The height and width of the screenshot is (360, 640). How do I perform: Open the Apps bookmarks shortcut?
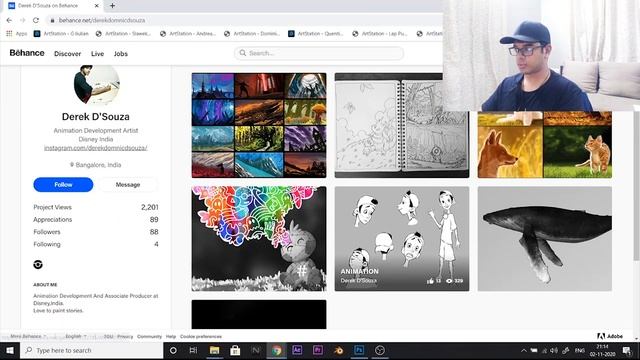[17, 33]
